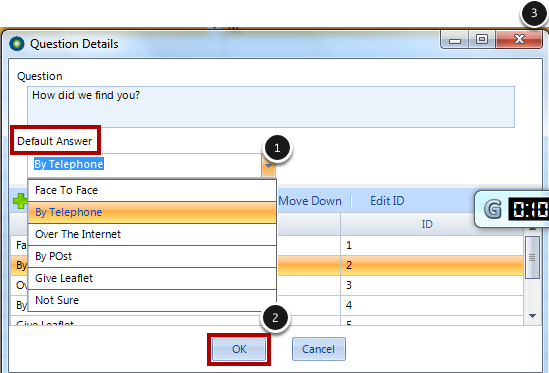Screen dimensions: 549x373
Task: Open the Default Answer dropdown arrow
Action: point(269,166)
